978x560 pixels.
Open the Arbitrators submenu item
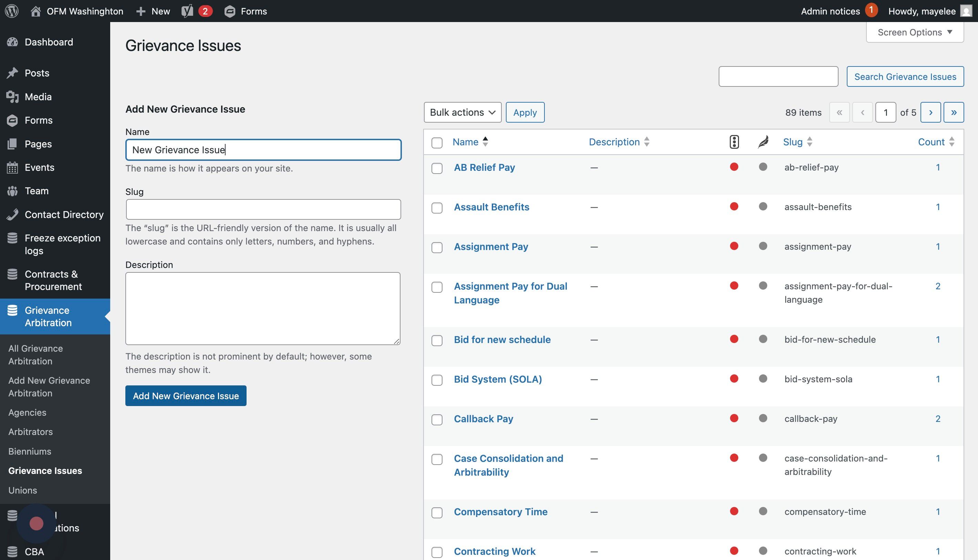[30, 432]
